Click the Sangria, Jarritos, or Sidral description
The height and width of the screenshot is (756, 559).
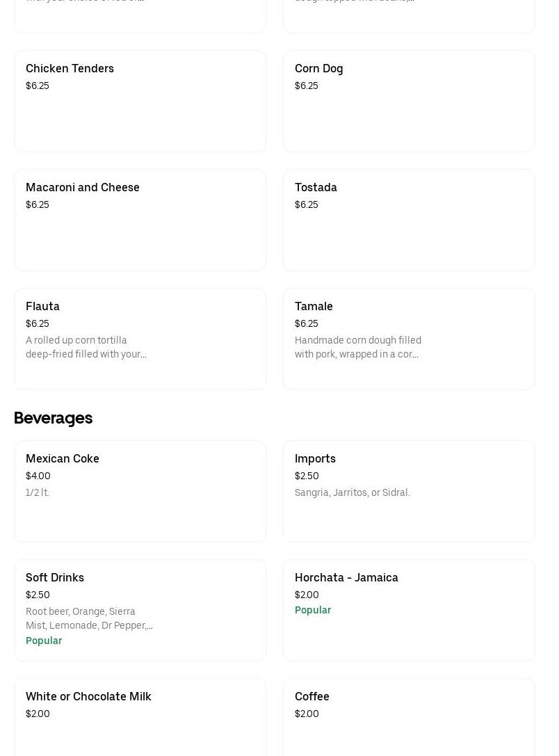click(353, 492)
